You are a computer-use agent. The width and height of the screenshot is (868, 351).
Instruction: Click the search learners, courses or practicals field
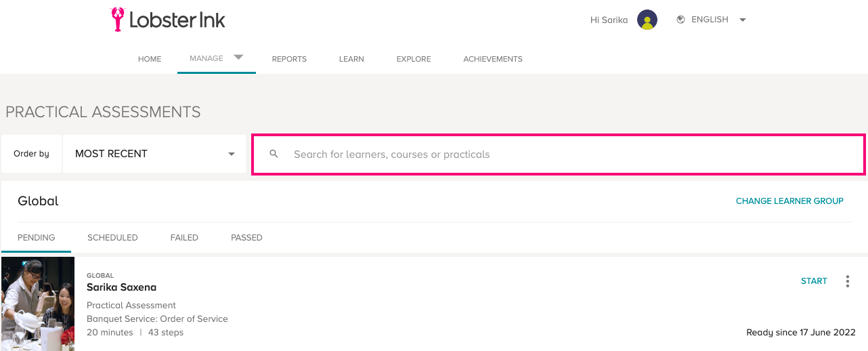click(559, 154)
